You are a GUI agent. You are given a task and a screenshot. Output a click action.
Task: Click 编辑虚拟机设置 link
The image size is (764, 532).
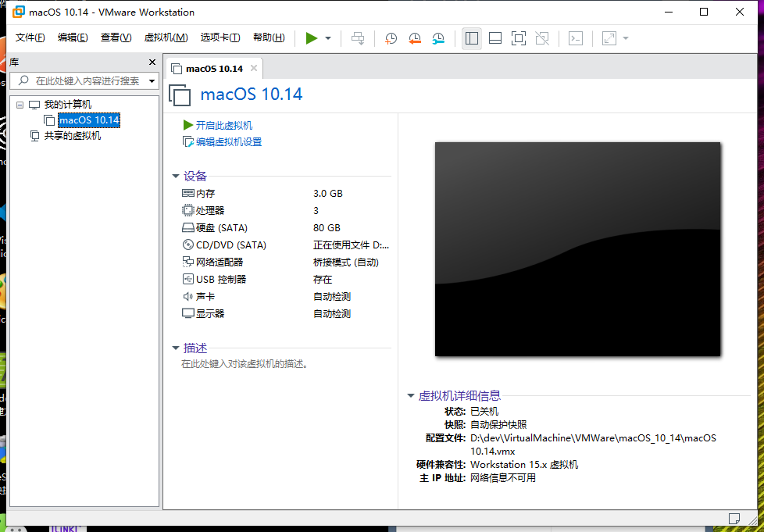(x=229, y=141)
